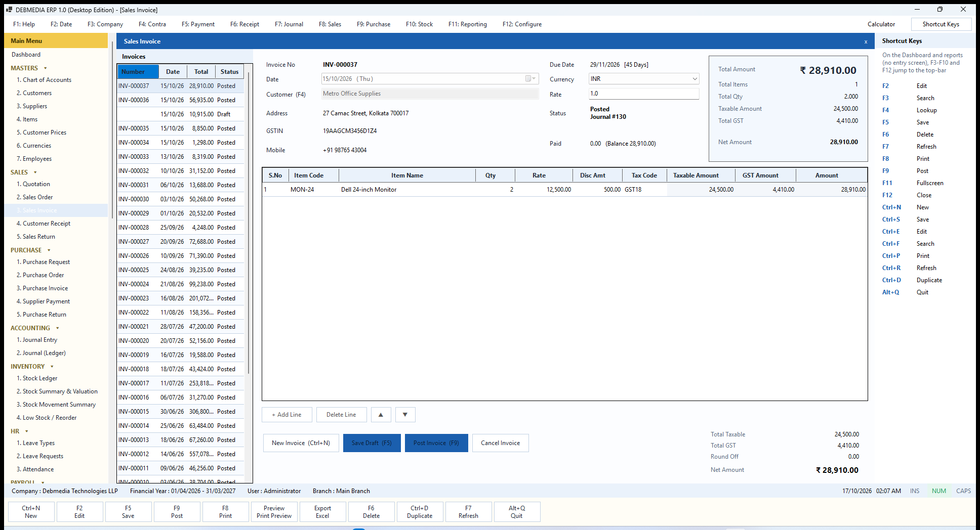The image size is (980, 530).
Task: Click the exchange Rate input field
Action: pos(644,94)
